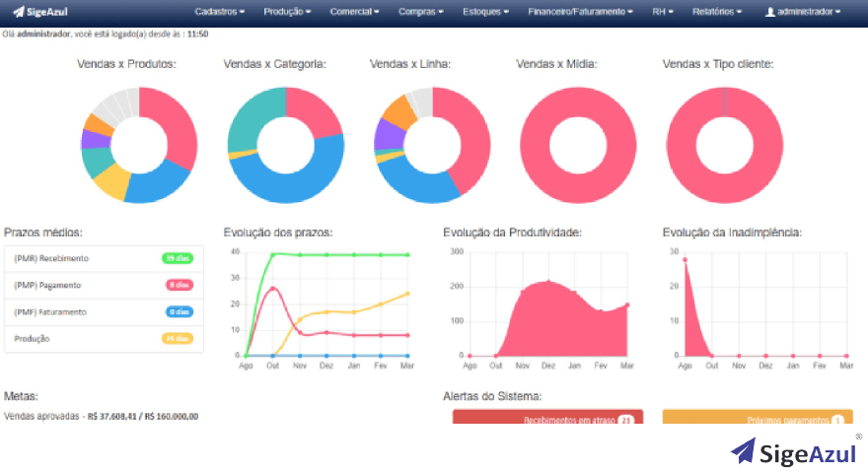This screenshot has width=868, height=471.
Task: Click the red Pagamento days badge
Action: (179, 285)
